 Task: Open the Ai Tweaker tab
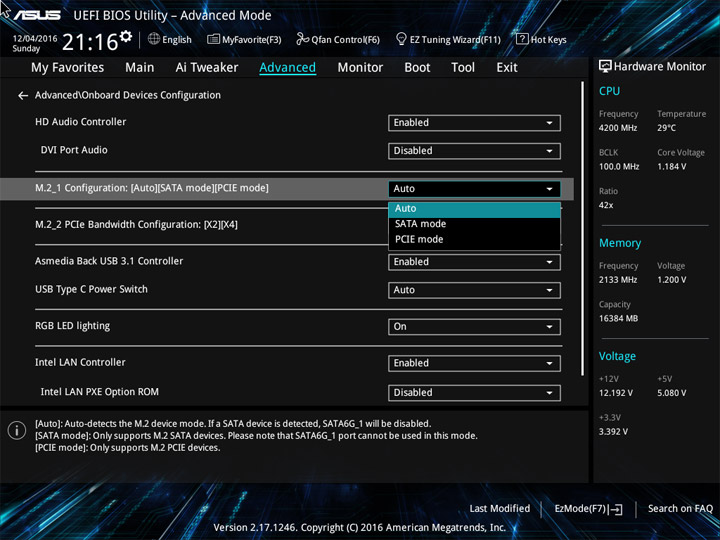[x=207, y=68]
